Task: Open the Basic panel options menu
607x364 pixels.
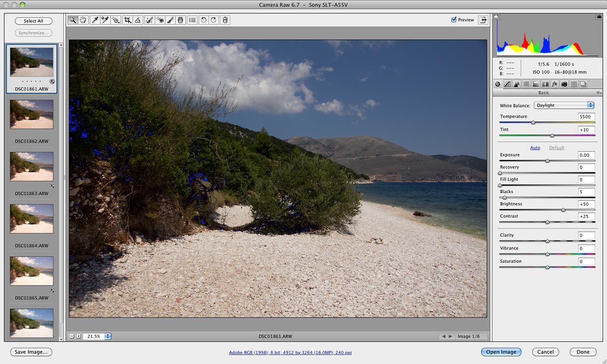Action: (x=598, y=93)
